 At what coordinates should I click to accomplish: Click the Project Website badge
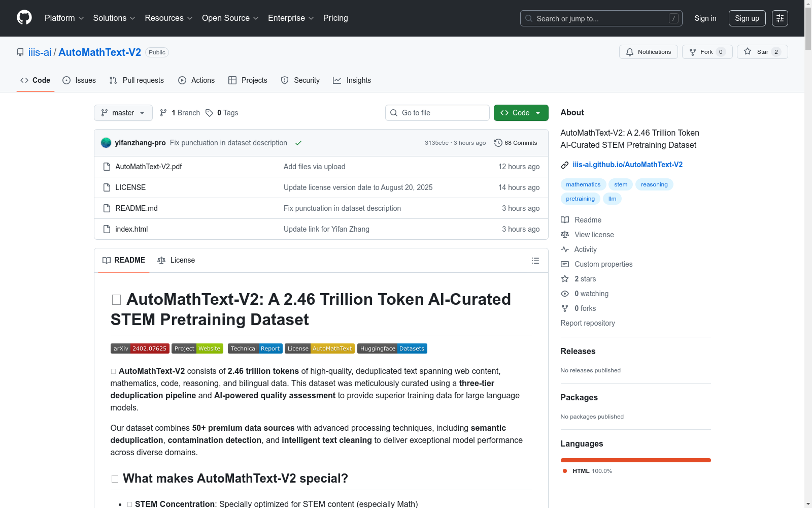(197, 348)
